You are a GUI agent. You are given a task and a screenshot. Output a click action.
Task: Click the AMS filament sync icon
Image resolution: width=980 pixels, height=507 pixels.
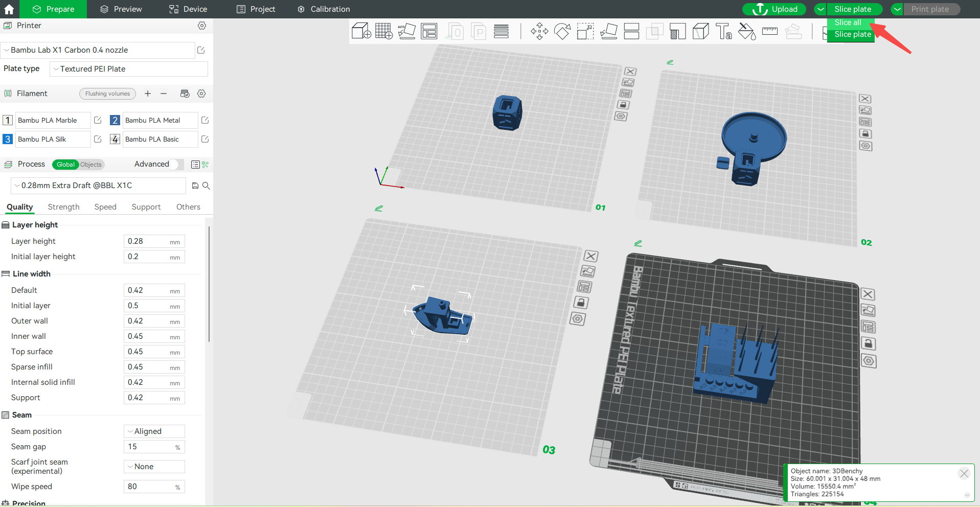[185, 94]
